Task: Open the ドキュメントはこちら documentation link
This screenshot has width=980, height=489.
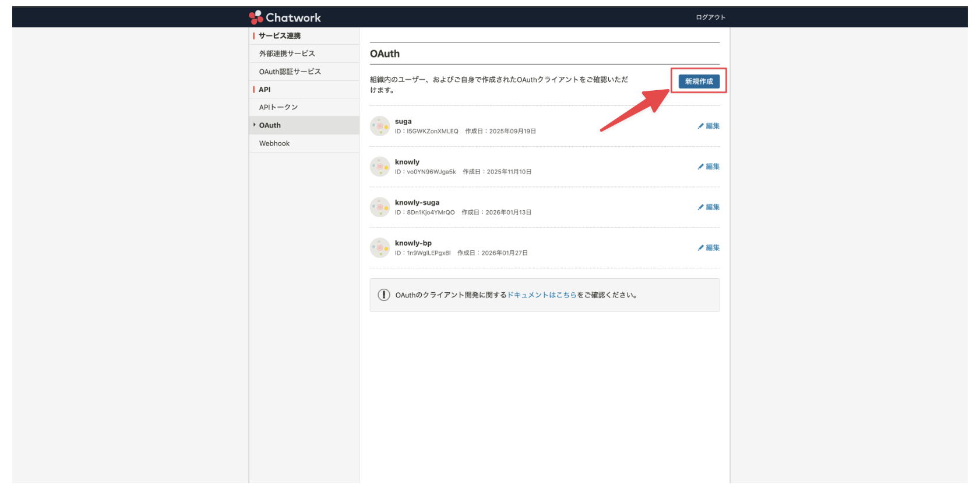Action: click(542, 295)
